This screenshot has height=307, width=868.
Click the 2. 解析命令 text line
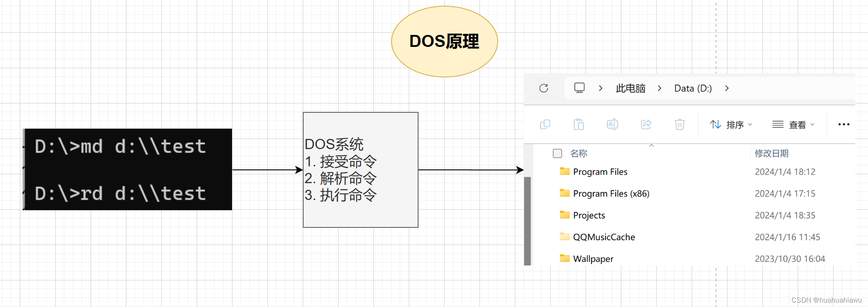pos(341,178)
